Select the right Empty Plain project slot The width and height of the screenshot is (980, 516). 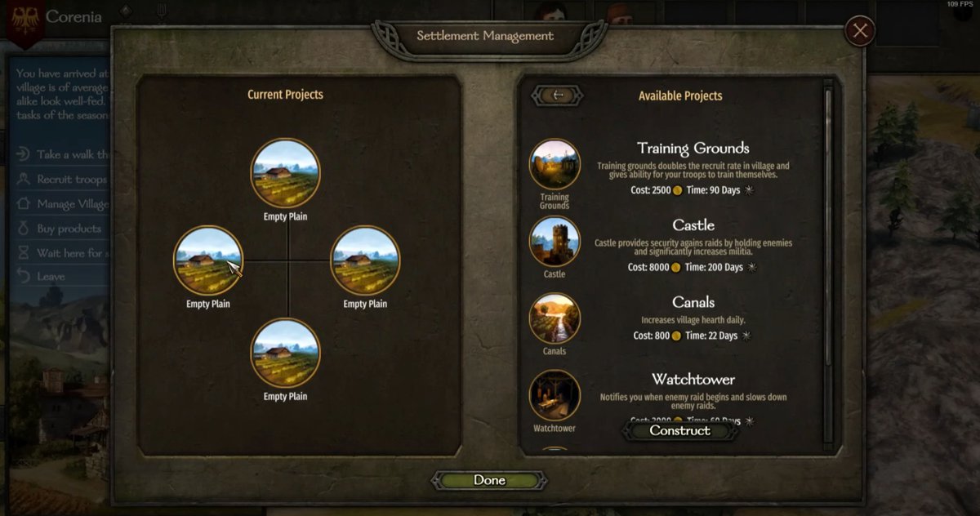point(365,260)
